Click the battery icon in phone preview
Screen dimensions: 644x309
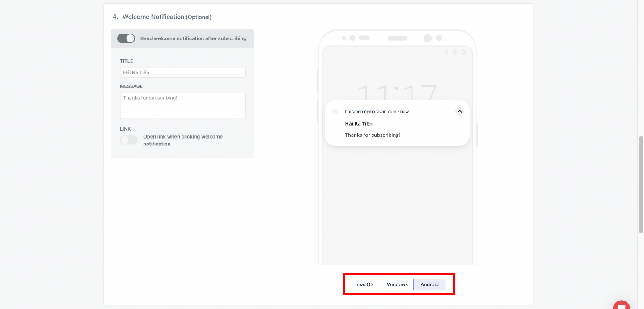[463, 52]
